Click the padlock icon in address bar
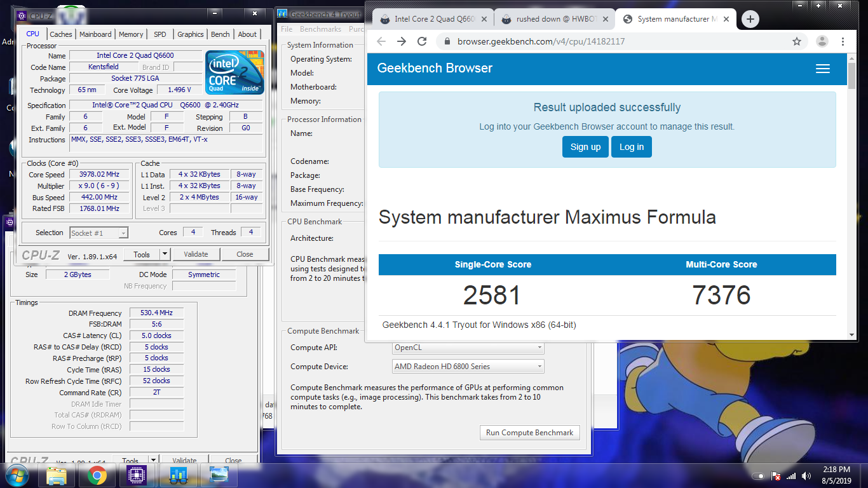This screenshot has height=488, width=868. coord(447,41)
